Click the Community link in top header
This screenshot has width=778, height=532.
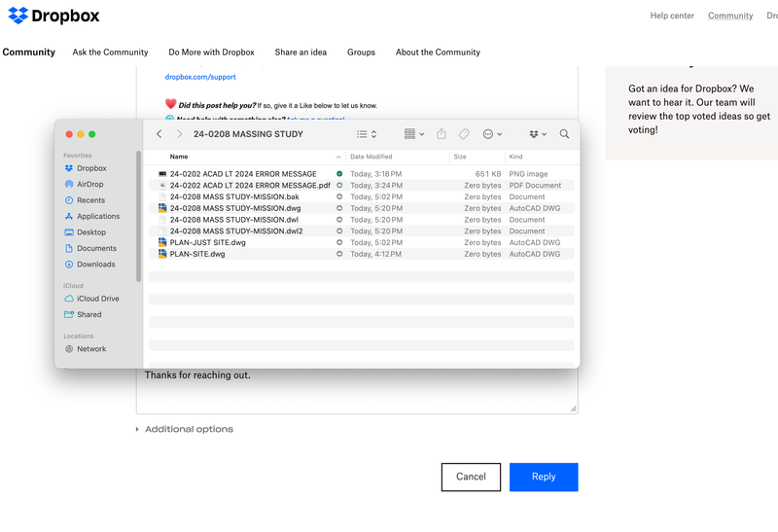pyautogui.click(x=730, y=16)
